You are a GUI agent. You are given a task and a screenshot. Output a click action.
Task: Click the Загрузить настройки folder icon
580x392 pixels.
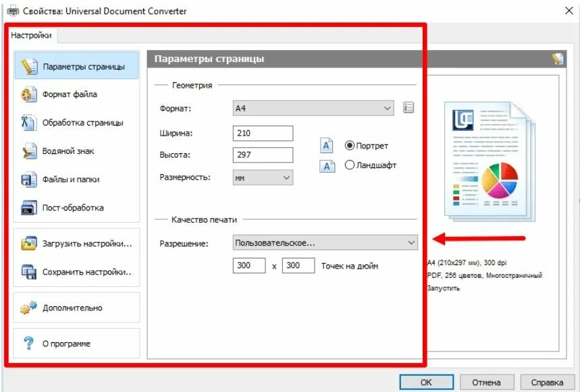pos(29,244)
